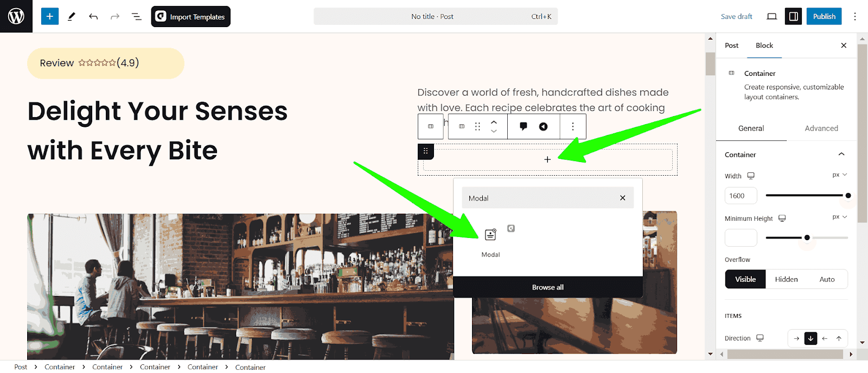Set Overflow to Hidden
This screenshot has height=373, width=868.
[786, 279]
